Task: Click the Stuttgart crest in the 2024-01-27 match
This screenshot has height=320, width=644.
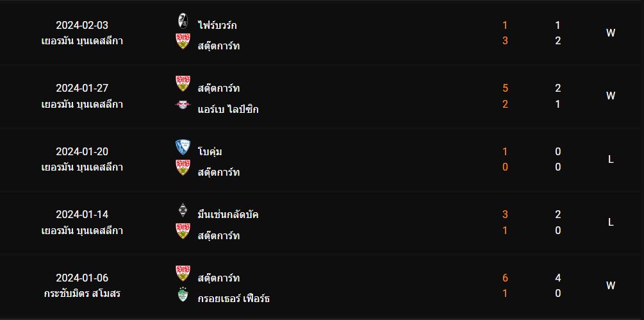Action: coord(183,83)
